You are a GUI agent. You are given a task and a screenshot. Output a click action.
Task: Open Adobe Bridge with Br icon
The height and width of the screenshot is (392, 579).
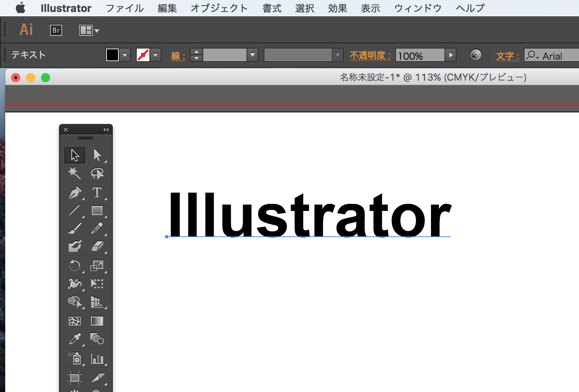tap(56, 30)
